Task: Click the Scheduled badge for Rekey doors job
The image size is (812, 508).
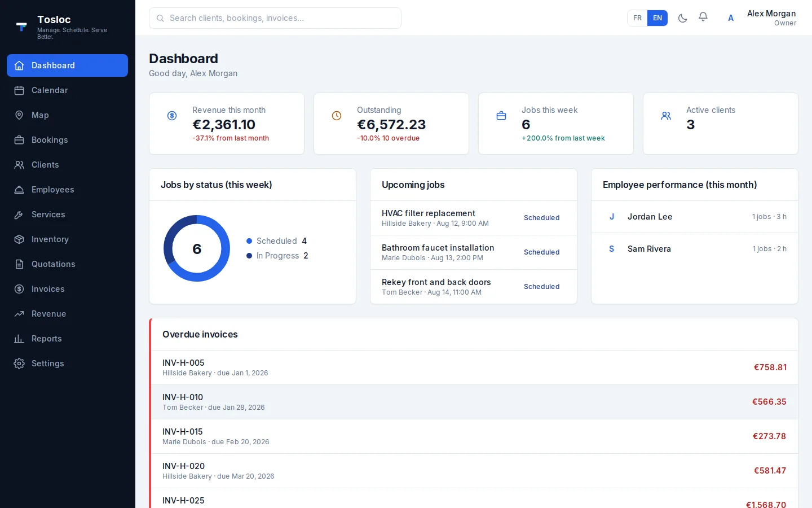Action: (542, 287)
